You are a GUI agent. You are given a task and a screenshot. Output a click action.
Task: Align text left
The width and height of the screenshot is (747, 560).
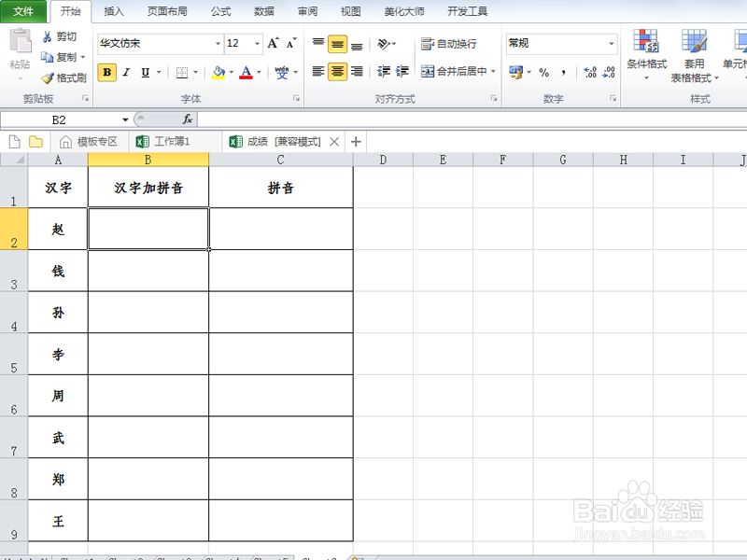pyautogui.click(x=318, y=72)
